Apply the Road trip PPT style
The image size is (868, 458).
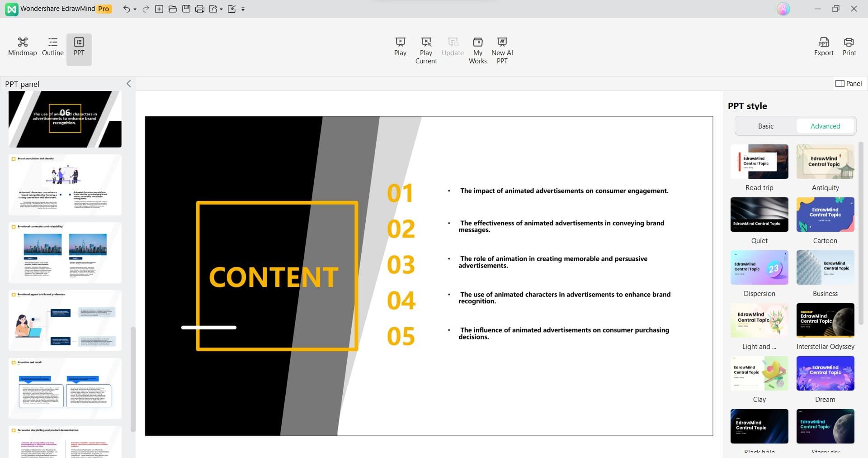(759, 162)
